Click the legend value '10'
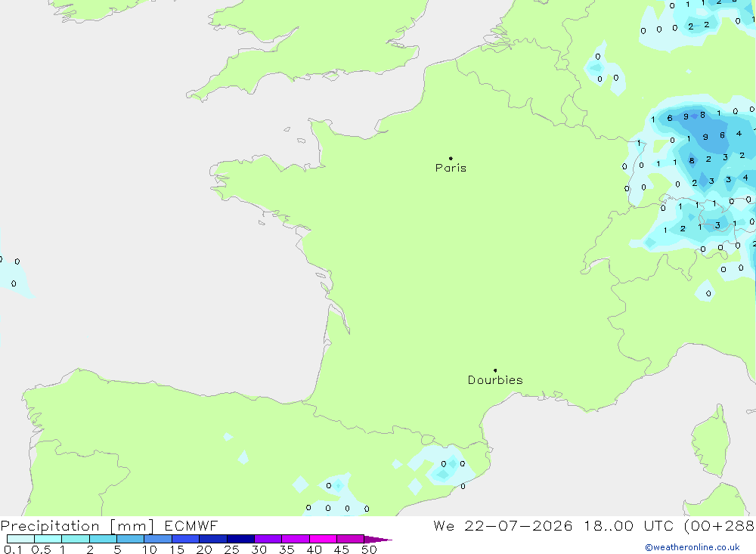This screenshot has width=756, height=554. point(150,549)
